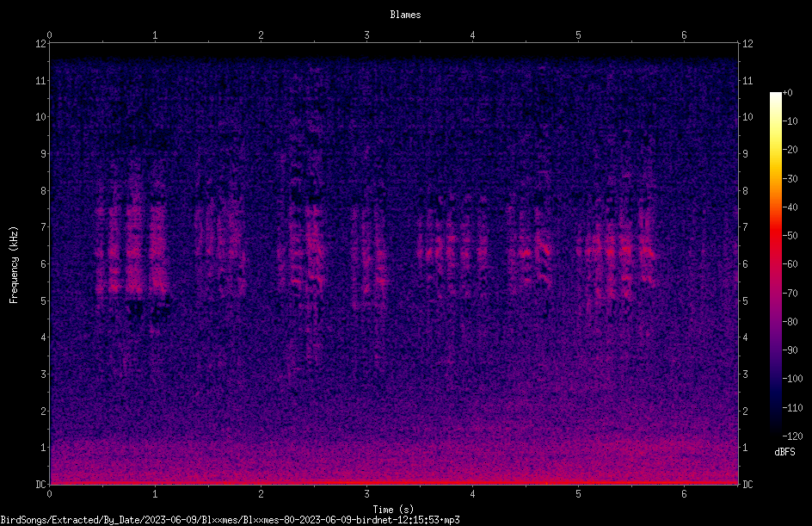Click the "6" tick on the top time axis

[684, 35]
